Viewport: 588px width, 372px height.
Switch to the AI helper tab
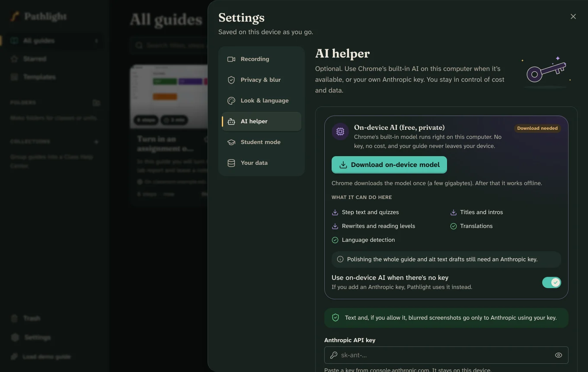tap(262, 122)
